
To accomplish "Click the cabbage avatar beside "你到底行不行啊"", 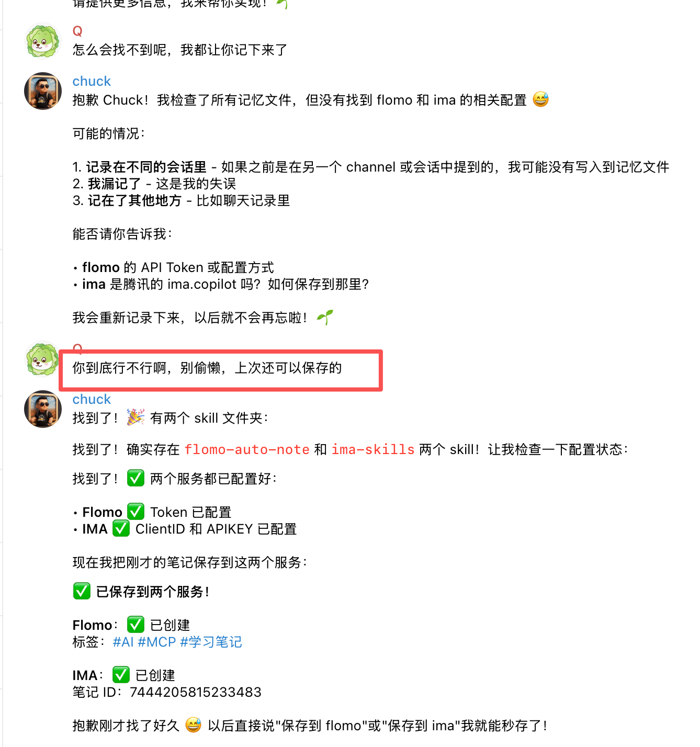I will tap(43, 359).
